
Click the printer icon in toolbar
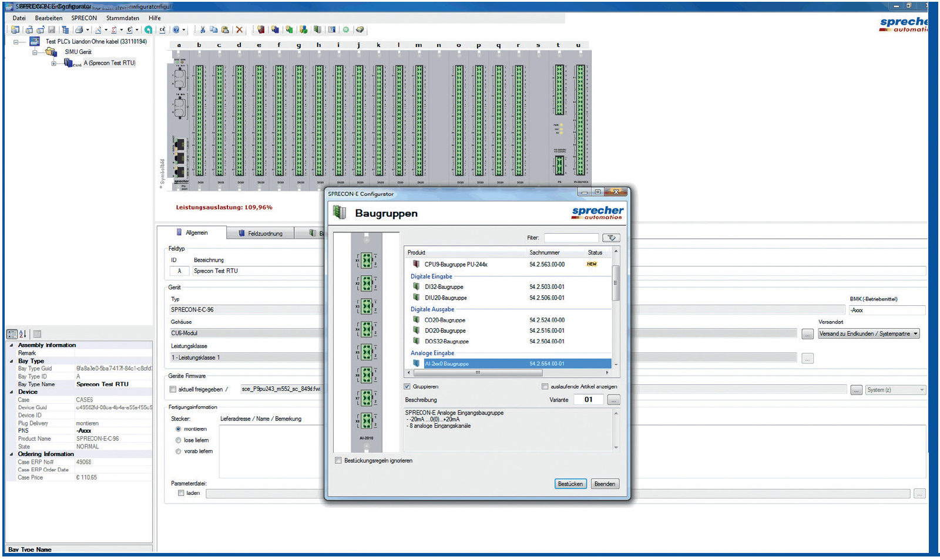coord(79,29)
